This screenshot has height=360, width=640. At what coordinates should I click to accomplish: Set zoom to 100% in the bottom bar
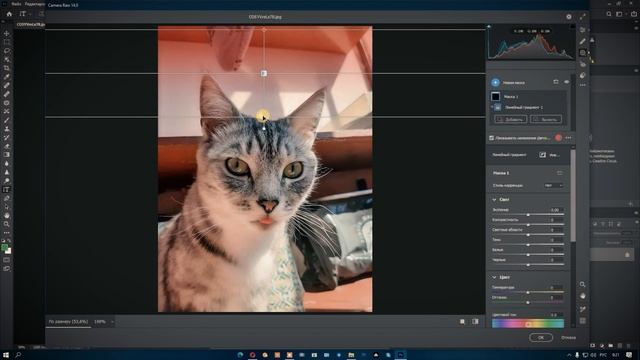(x=100, y=322)
